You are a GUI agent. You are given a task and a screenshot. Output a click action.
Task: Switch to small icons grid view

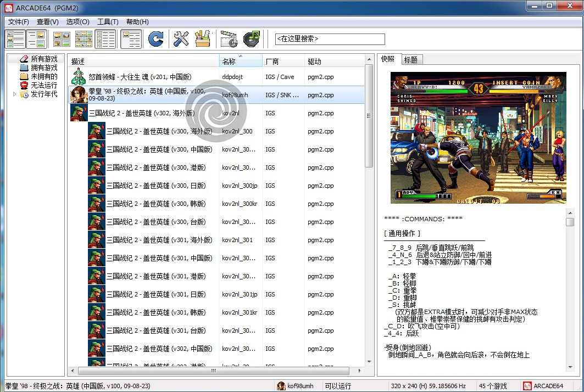point(84,39)
